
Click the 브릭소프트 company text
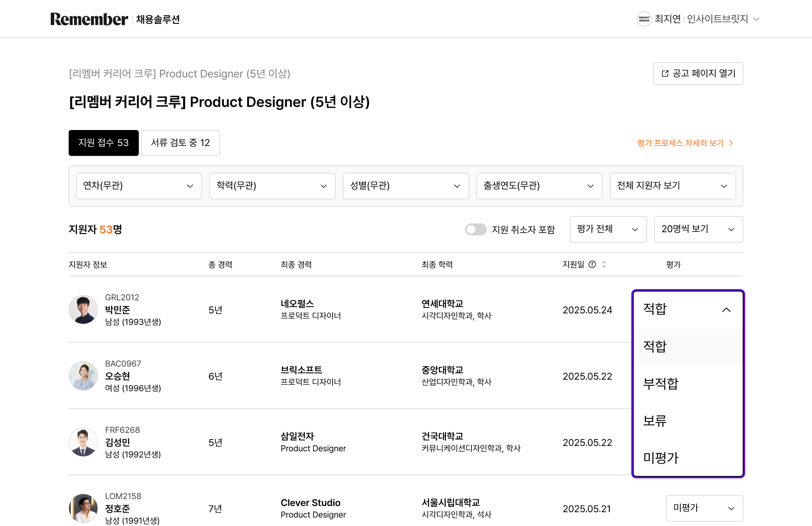tap(301, 370)
